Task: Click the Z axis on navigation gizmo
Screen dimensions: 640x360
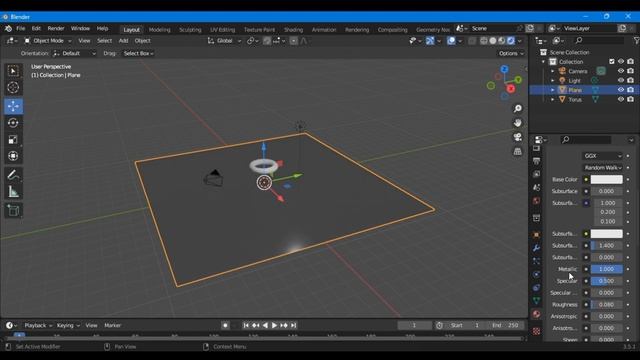Action: pos(504,69)
